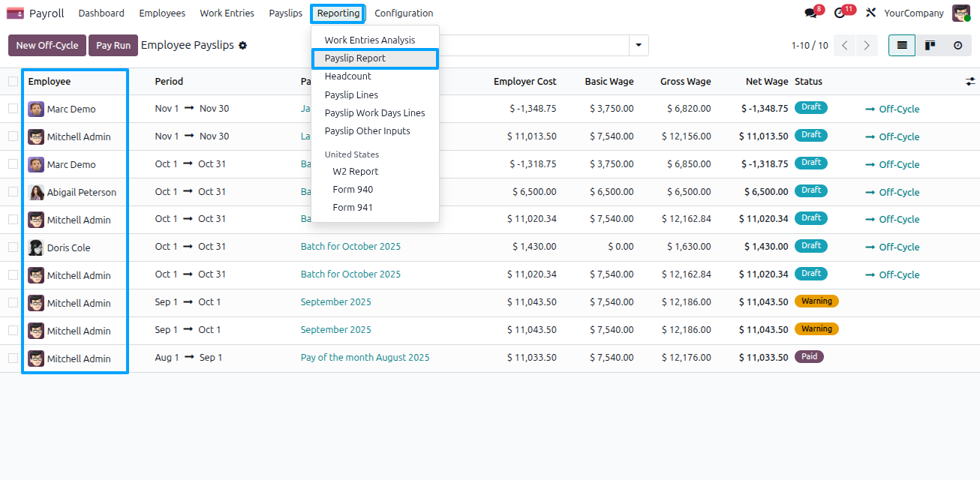Viewport: 980px width, 480px height.
Task: Open the Employee Payslips gear settings
Action: click(x=242, y=45)
